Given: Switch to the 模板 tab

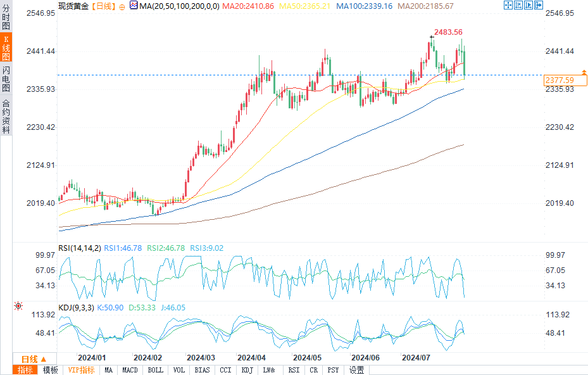Looking at the screenshot, I should coord(50,370).
